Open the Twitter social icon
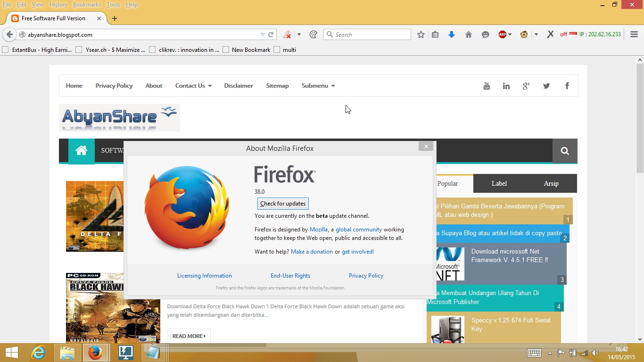 coord(546,86)
